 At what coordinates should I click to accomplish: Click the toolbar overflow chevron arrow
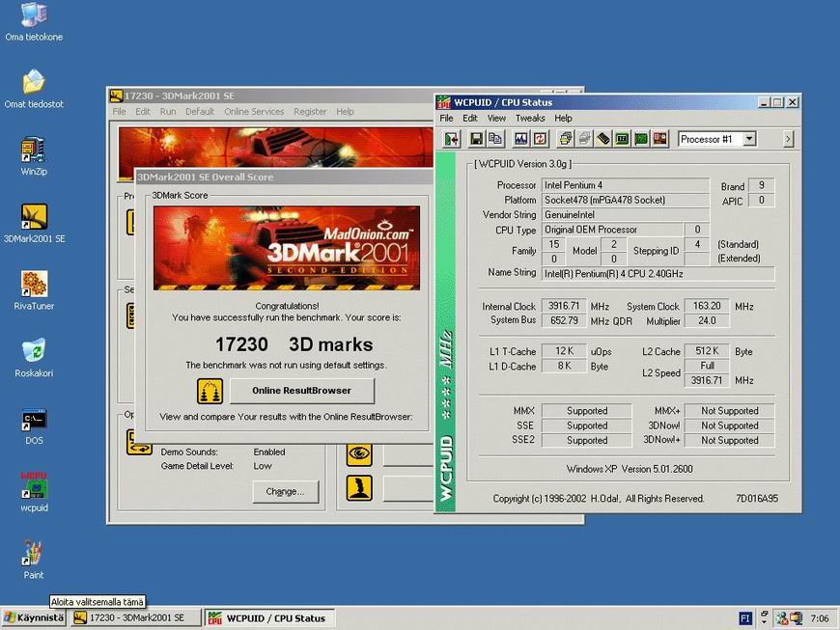click(788, 139)
